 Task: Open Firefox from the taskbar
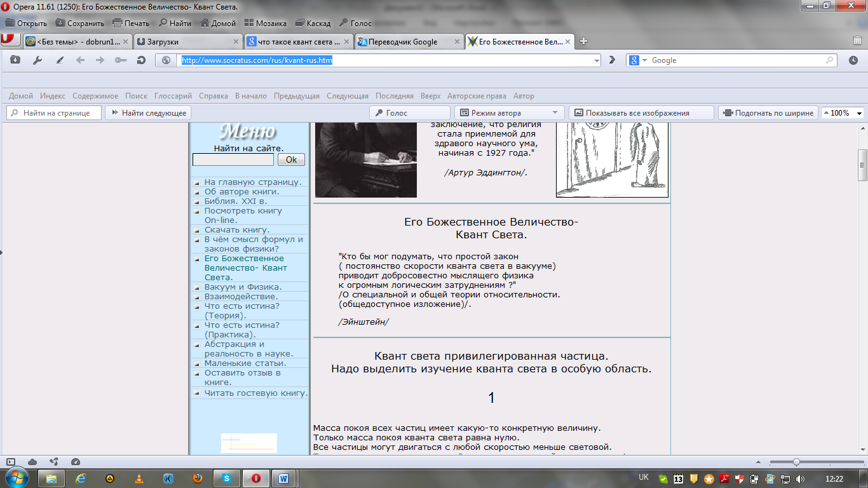pyautogui.click(x=198, y=478)
